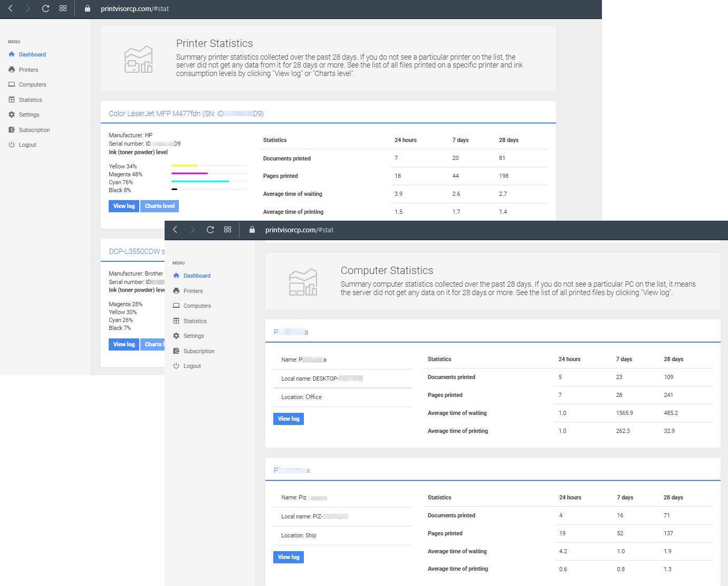Click the lock icon beside the front window's URL
Screen dimensions: 728x586
252,230
